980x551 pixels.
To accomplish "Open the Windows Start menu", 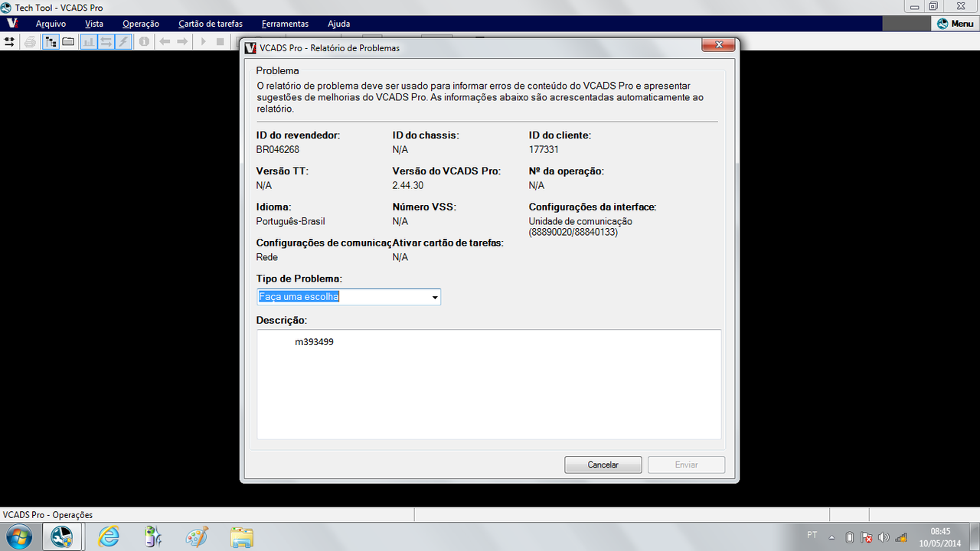I will click(18, 536).
